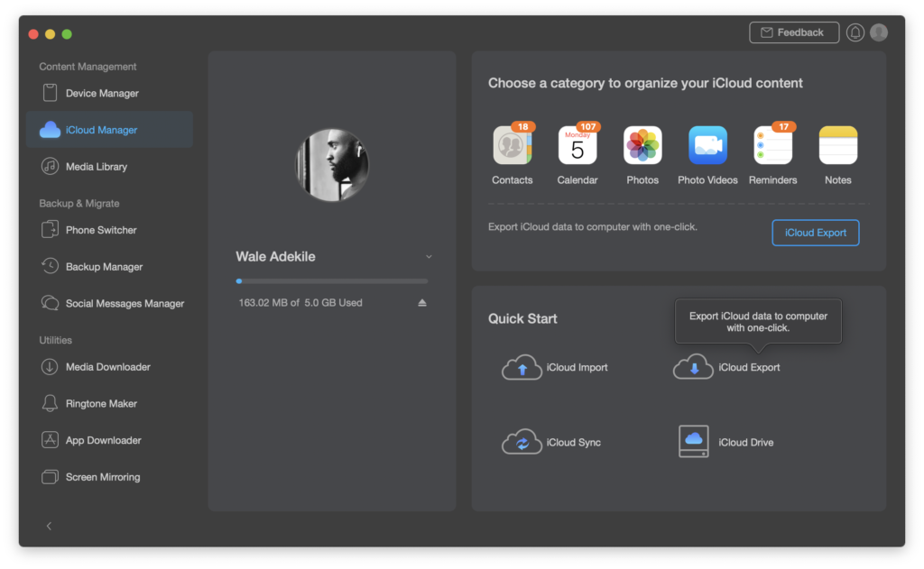
Task: Click the Media Downloader label
Action: (108, 367)
